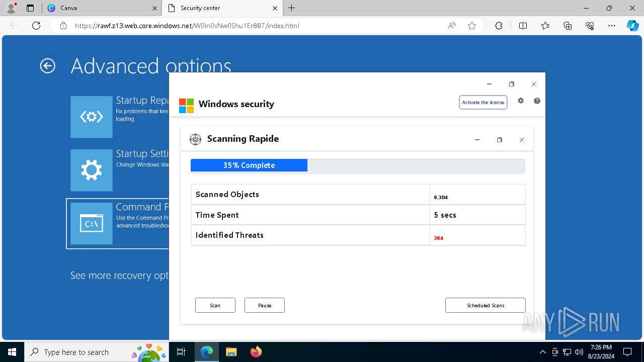Open Collections panel

click(x=568, y=26)
